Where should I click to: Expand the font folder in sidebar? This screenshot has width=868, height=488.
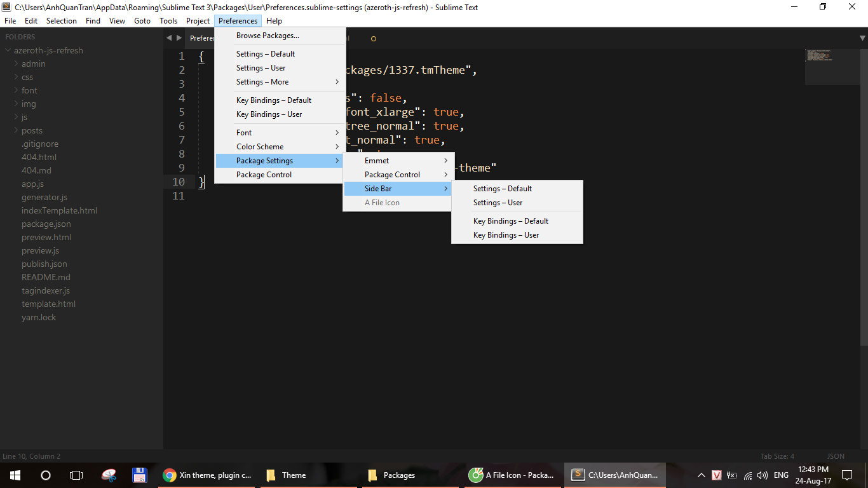pos(16,90)
